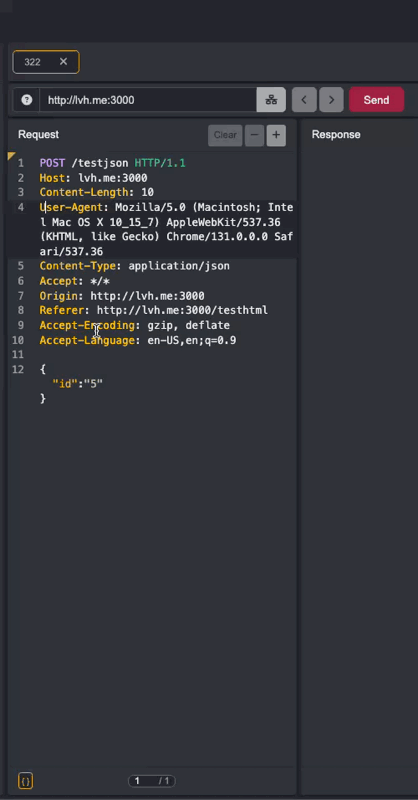The image size is (418, 800).
Task: Send the request
Action: pyautogui.click(x=377, y=100)
